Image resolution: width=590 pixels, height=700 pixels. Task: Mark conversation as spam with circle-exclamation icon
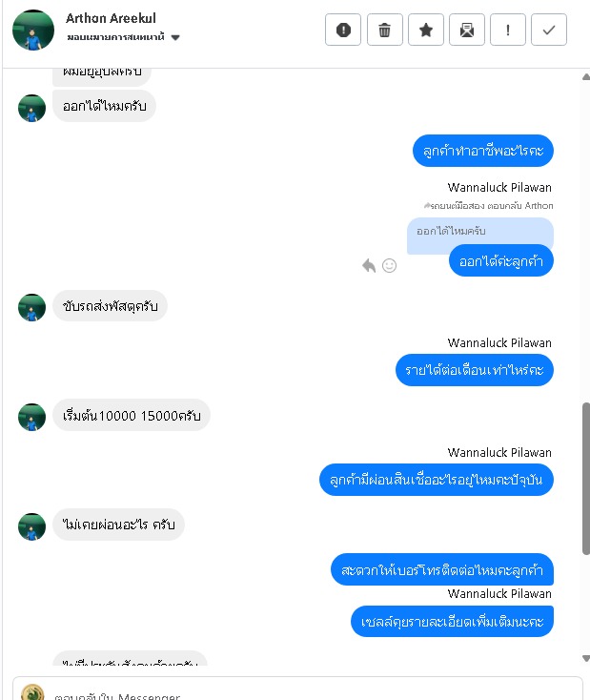pos(343,30)
